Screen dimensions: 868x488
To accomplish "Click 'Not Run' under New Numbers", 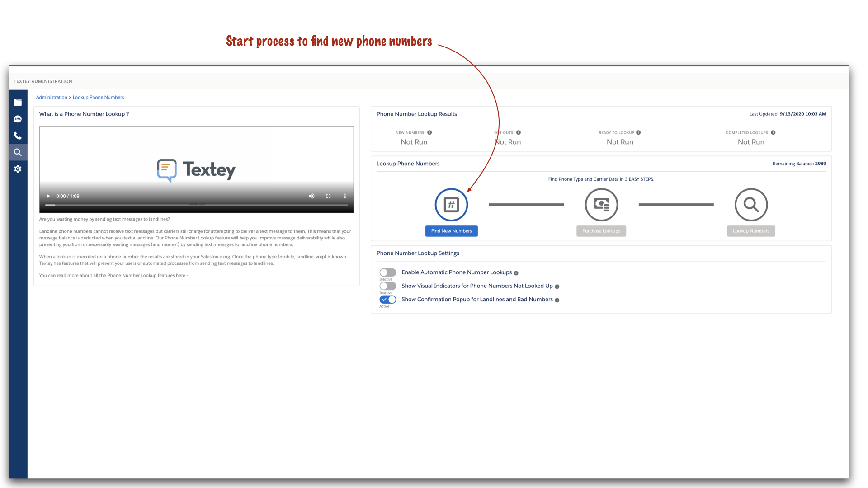I will pyautogui.click(x=414, y=142).
